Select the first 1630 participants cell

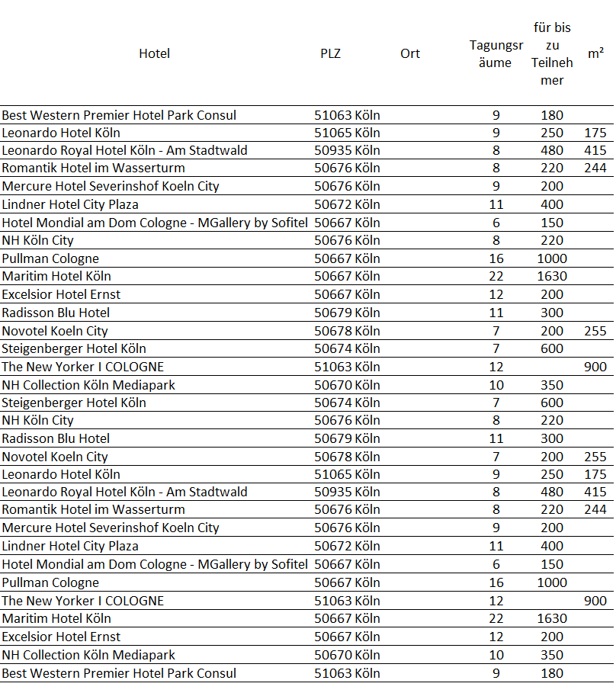pos(552,276)
